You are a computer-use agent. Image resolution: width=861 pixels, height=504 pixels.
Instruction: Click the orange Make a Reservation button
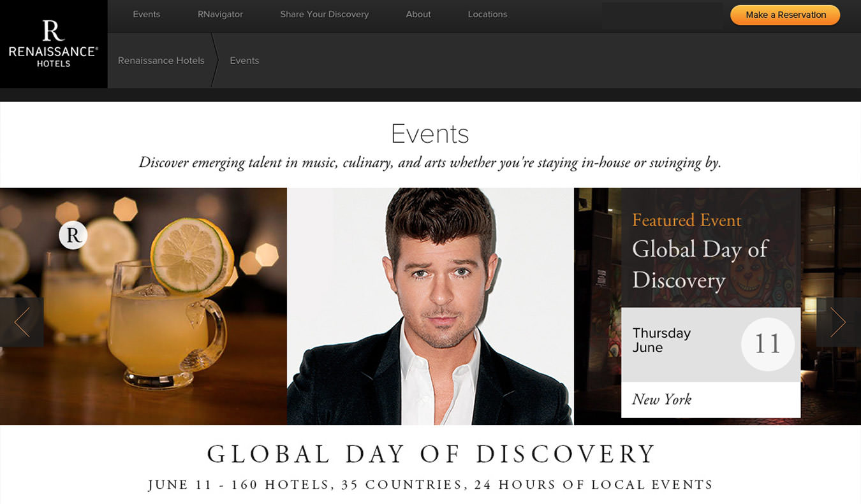coord(784,15)
